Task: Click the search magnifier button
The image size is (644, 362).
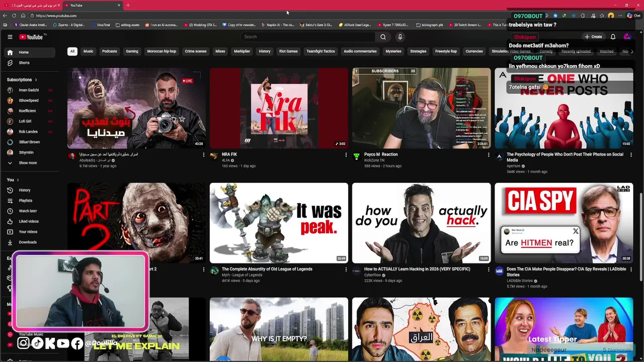Action: point(383,37)
